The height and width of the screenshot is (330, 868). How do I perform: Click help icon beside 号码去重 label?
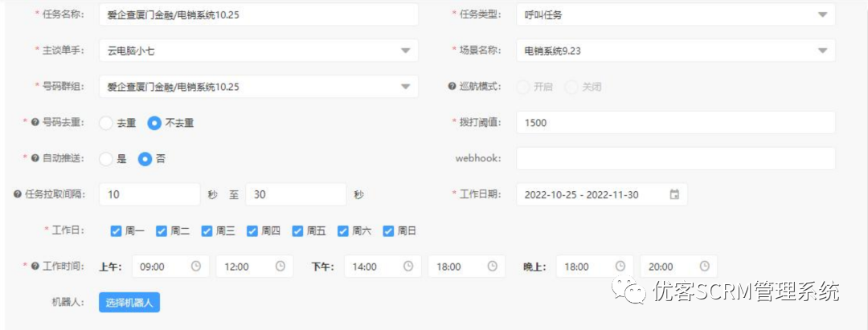click(35, 123)
